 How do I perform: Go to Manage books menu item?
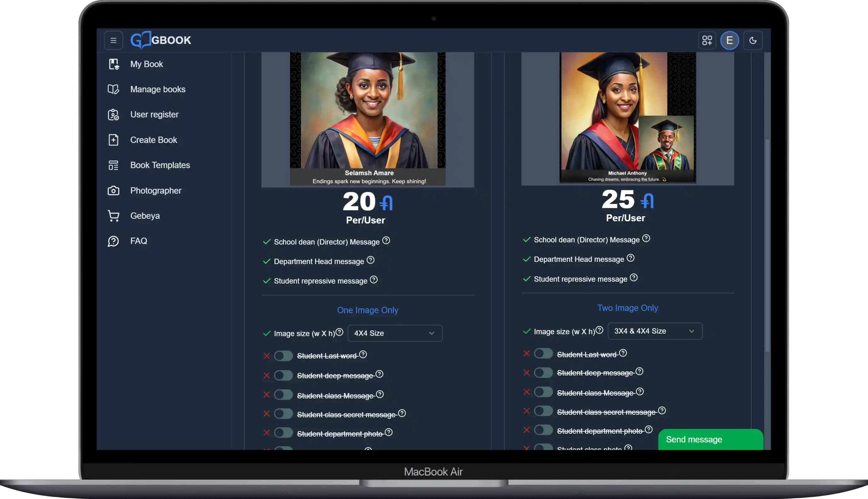(x=158, y=89)
